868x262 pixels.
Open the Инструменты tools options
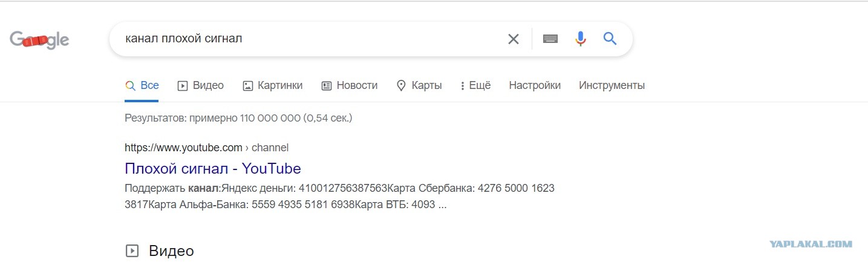(612, 85)
